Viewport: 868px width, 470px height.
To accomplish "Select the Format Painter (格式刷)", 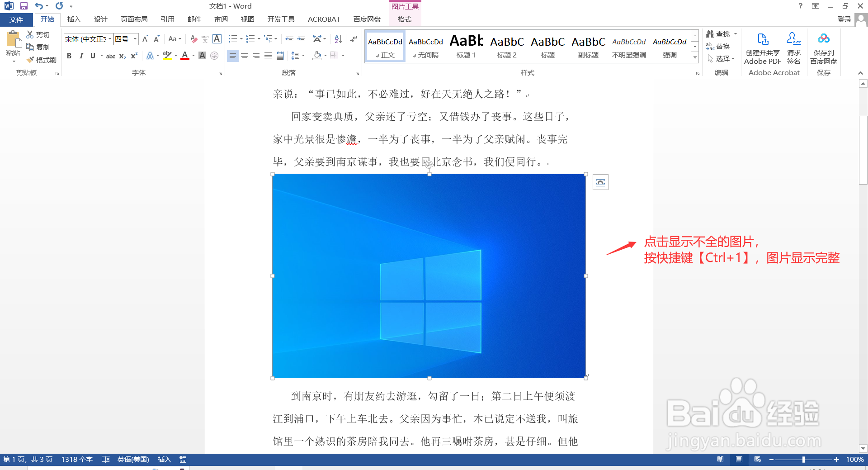I will tap(42, 60).
